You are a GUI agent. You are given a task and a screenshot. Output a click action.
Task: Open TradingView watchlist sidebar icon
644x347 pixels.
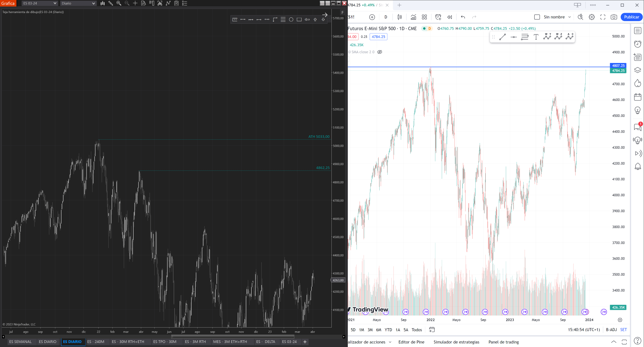point(638,31)
